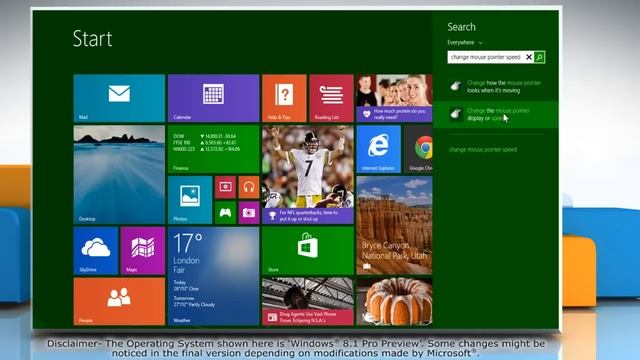
Task: Open the pink Camera tile
Action: pyautogui.click(x=249, y=213)
